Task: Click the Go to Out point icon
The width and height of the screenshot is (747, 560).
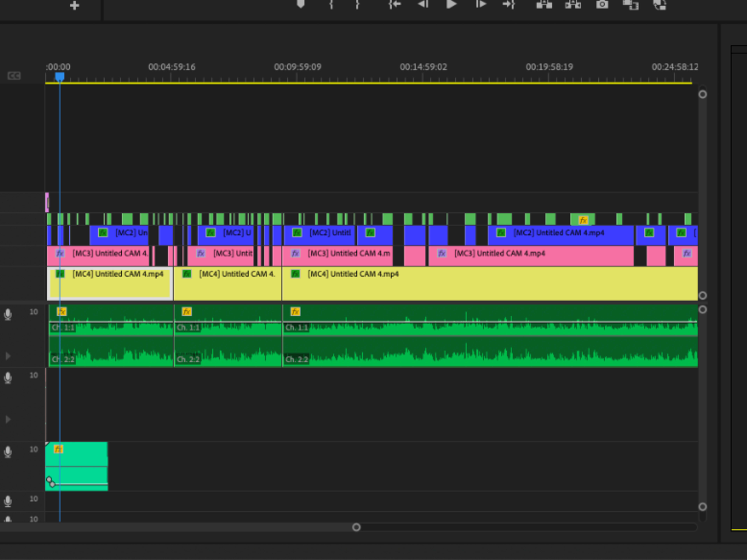Action: click(509, 5)
